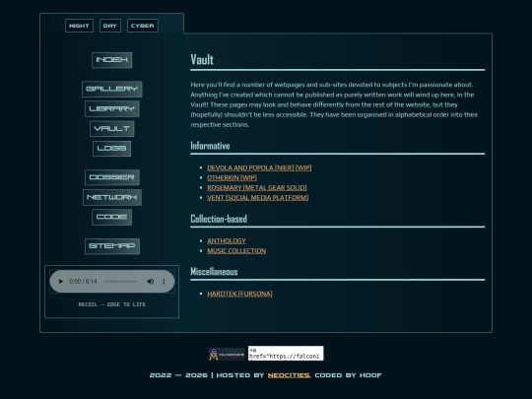Open the Otherkin [WIP] link
This screenshot has width=532, height=399.
(232, 177)
